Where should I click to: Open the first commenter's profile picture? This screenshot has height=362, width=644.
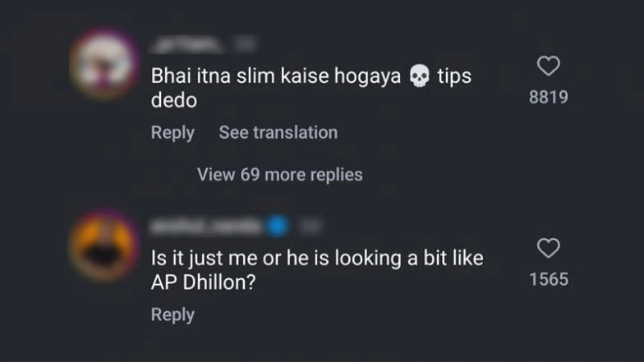(104, 65)
